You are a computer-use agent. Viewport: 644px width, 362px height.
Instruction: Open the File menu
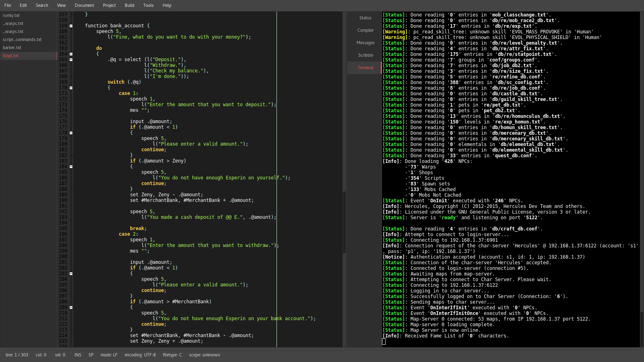click(x=8, y=5)
